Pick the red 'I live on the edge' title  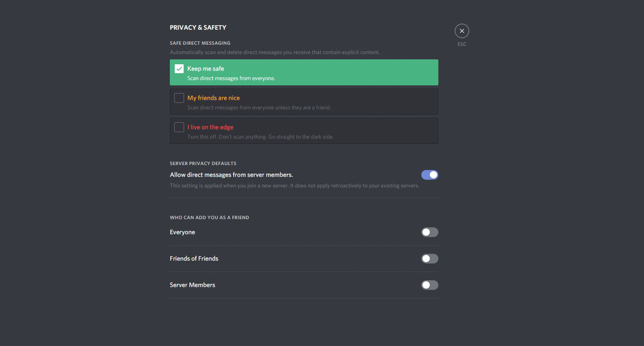coord(210,127)
